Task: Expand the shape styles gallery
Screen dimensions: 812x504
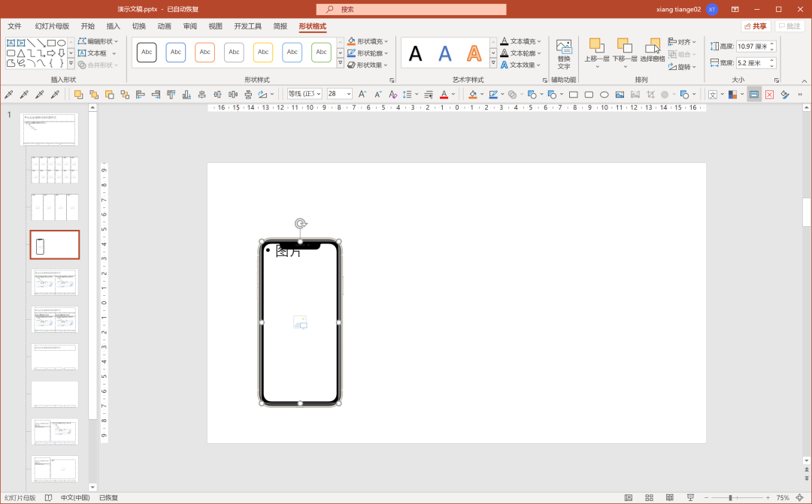Action: pos(340,63)
